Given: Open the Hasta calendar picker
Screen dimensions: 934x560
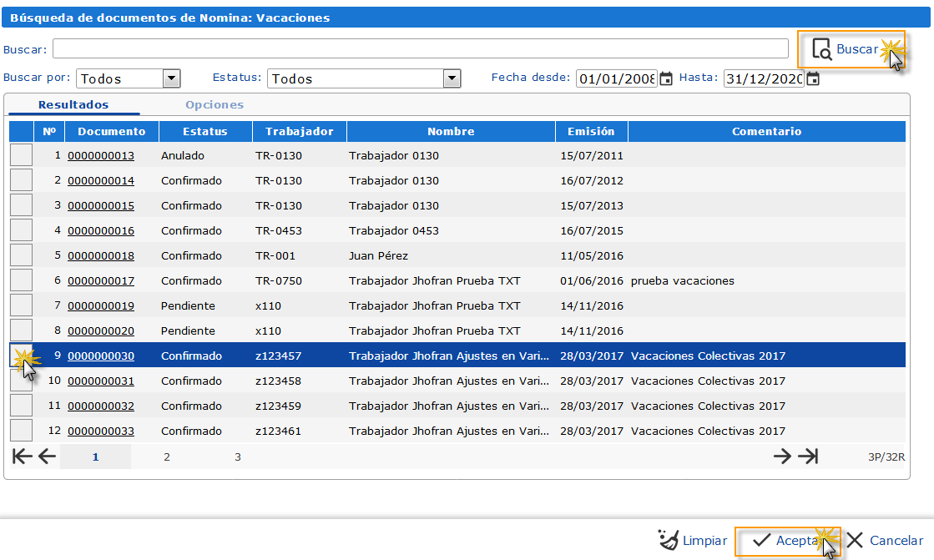Looking at the screenshot, I should (x=813, y=78).
